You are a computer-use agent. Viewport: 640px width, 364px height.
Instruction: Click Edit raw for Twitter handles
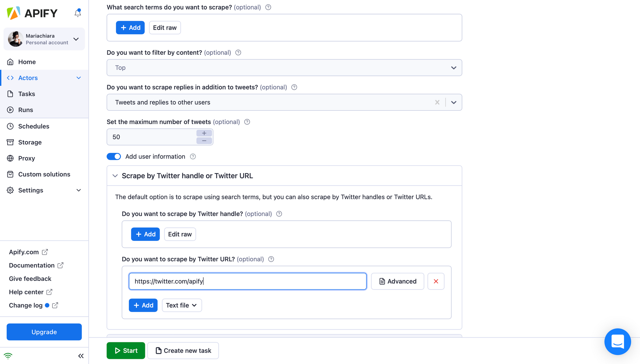click(x=180, y=234)
